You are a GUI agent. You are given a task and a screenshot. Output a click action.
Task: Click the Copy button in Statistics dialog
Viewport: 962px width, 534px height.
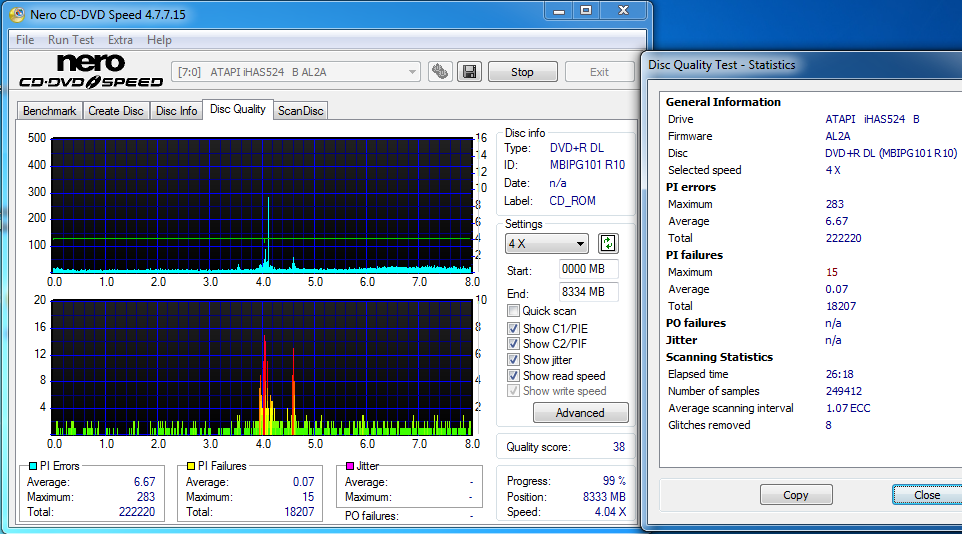pyautogui.click(x=796, y=495)
